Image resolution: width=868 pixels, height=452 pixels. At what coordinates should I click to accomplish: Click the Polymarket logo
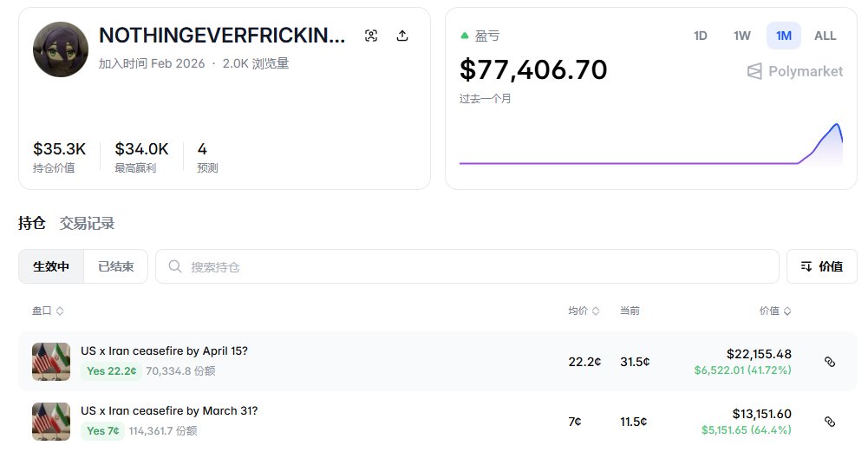tap(795, 71)
